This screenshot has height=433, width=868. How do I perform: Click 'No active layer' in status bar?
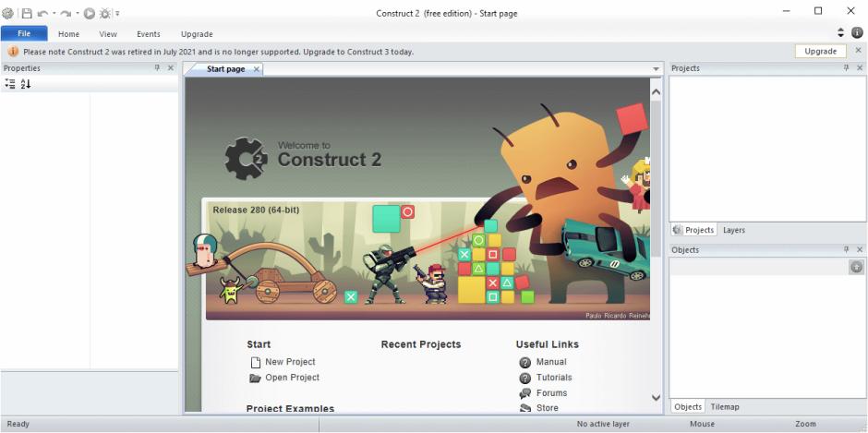tap(603, 424)
